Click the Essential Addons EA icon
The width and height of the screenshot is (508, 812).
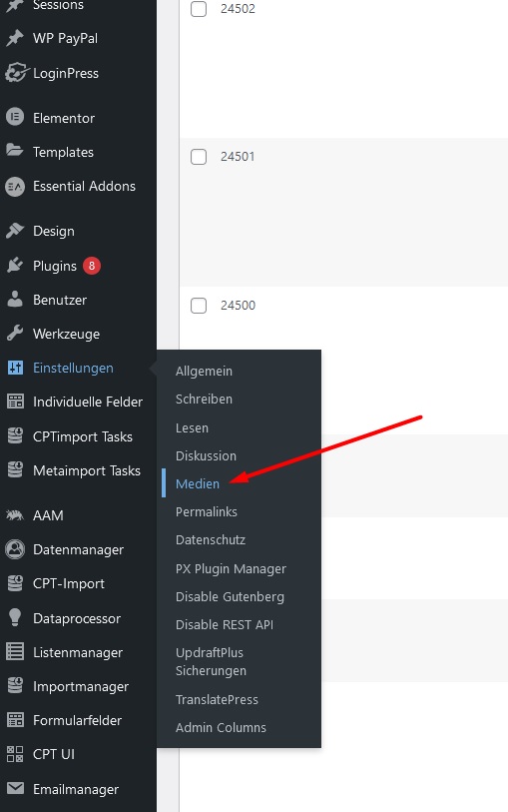tap(15, 187)
